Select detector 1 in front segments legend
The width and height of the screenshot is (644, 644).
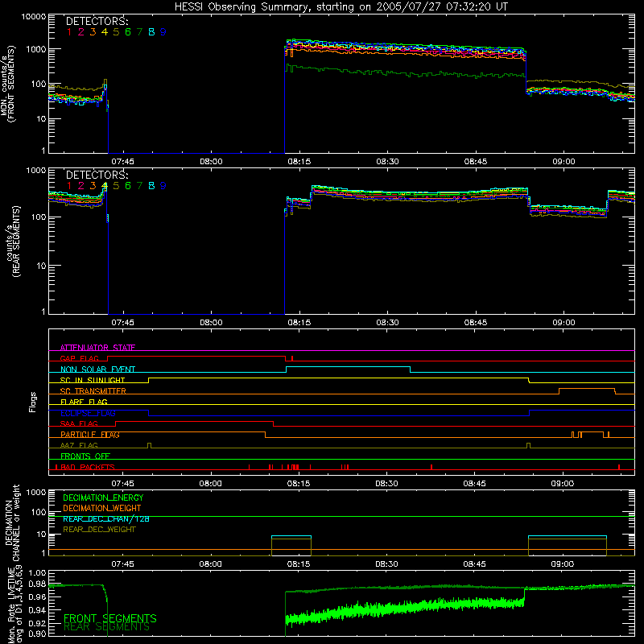(69, 32)
